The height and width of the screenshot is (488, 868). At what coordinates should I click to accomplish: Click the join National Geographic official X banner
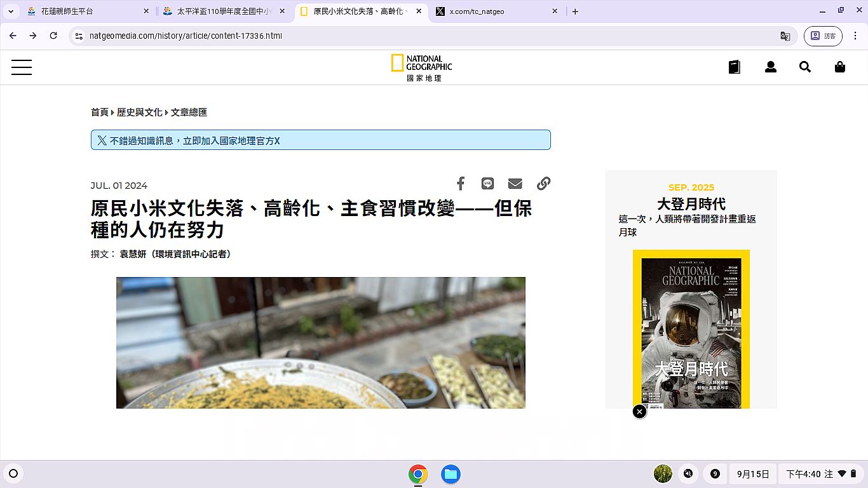coord(320,140)
